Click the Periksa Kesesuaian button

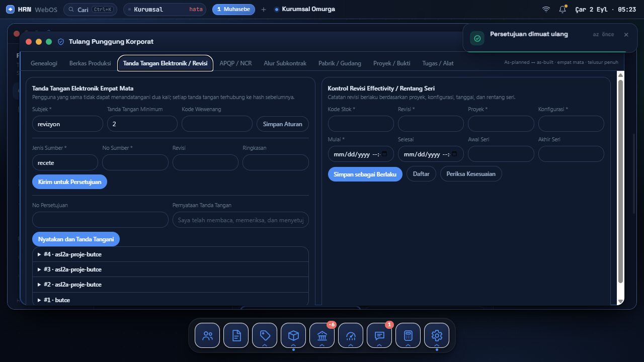[471, 174]
